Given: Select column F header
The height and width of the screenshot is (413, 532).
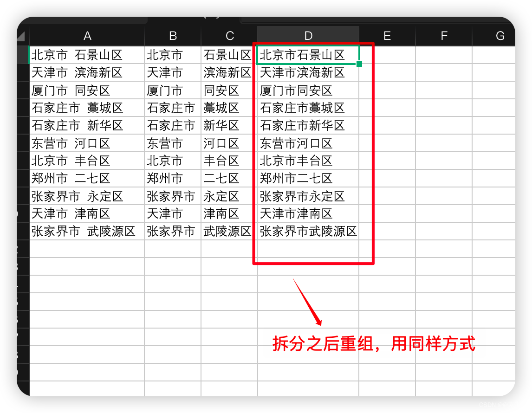Looking at the screenshot, I should (444, 36).
